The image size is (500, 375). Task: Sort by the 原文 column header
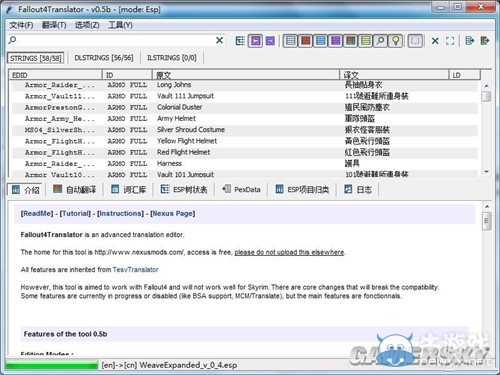pos(246,75)
